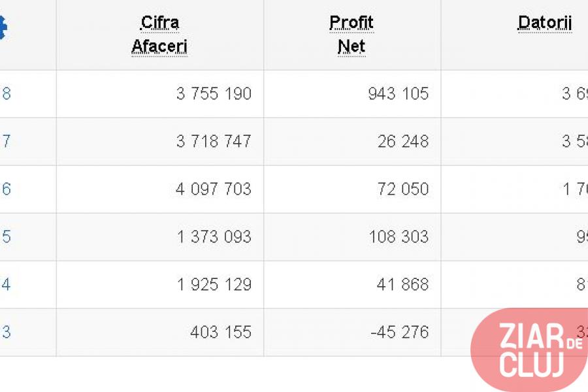Image resolution: width=588 pixels, height=392 pixels.
Task: Open the year link ending in 7
Action: pyautogui.click(x=6, y=141)
